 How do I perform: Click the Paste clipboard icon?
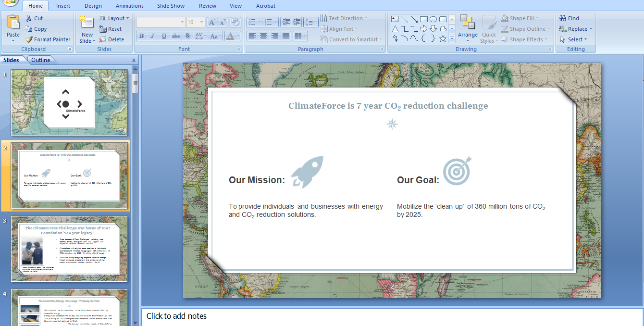13,22
